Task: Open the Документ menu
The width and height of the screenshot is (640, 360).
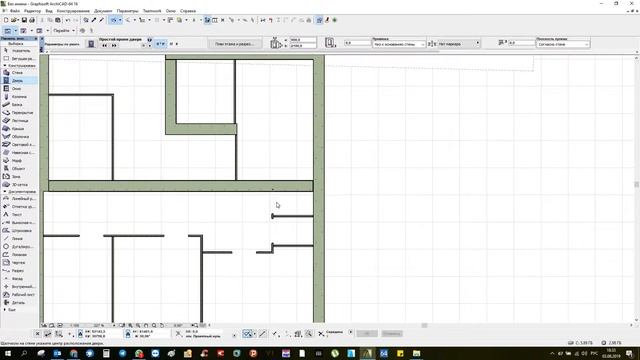Action: point(103,11)
